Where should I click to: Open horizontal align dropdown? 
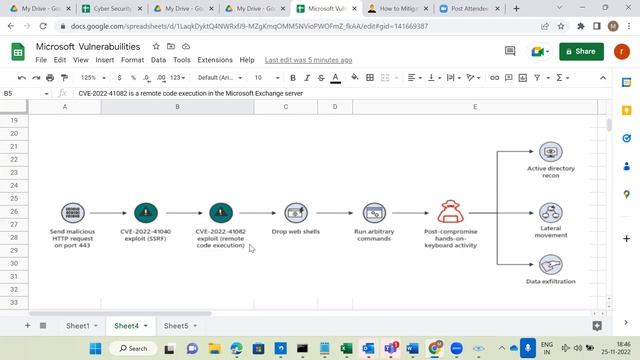coord(415,78)
